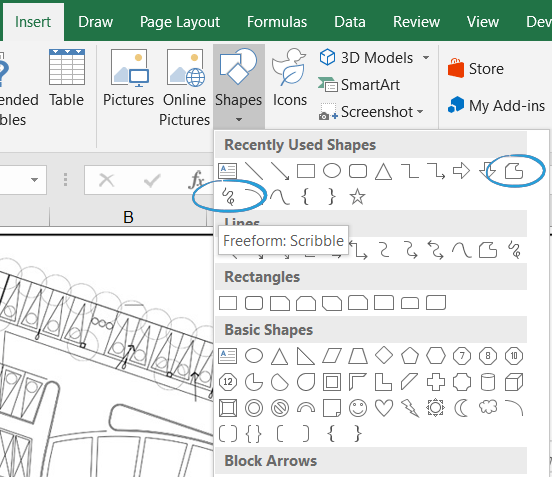Choose the rounded rectangle under Rectangles

tap(254, 303)
